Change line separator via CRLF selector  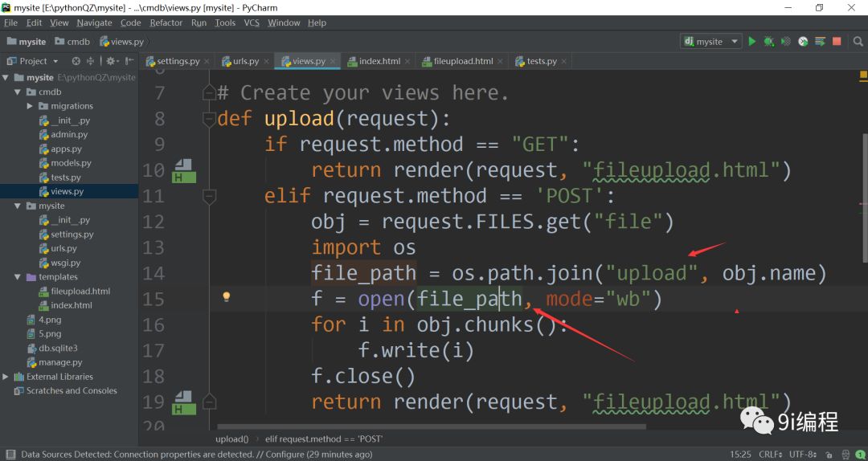click(771, 455)
